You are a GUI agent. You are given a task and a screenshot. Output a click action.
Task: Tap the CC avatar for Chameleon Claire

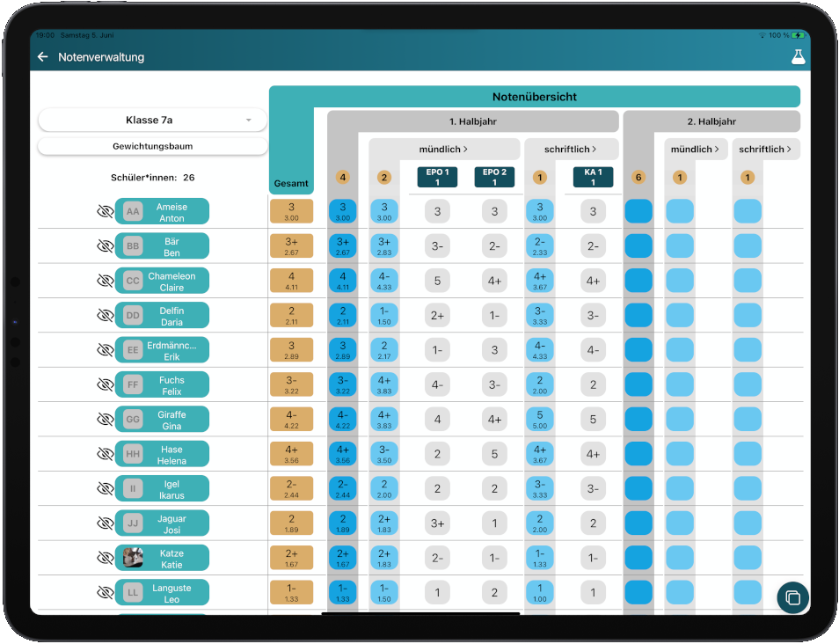coord(133,282)
